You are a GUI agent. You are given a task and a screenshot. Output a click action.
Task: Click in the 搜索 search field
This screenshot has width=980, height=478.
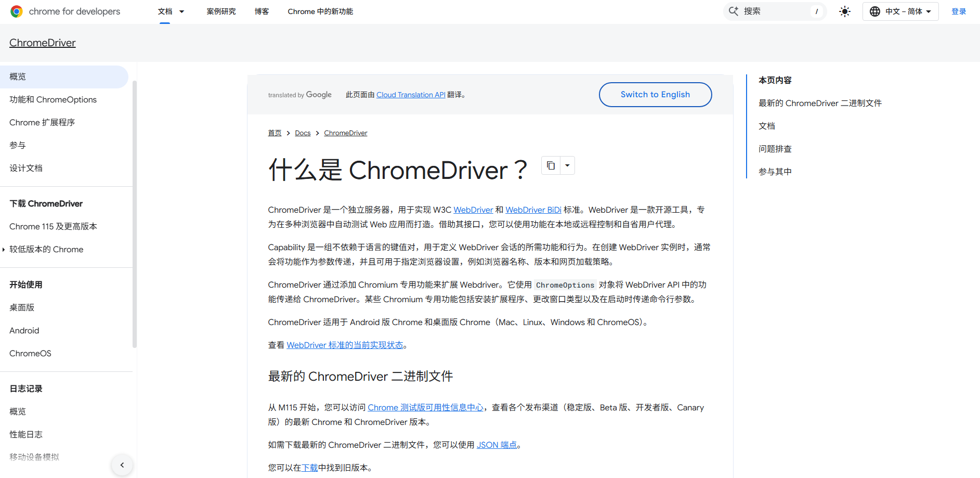(775, 11)
